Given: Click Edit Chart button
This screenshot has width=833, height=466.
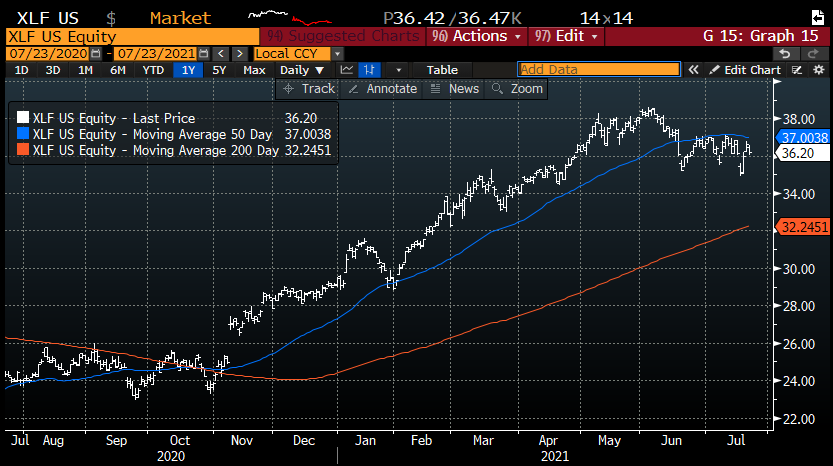Looking at the screenshot, I should 745,70.
